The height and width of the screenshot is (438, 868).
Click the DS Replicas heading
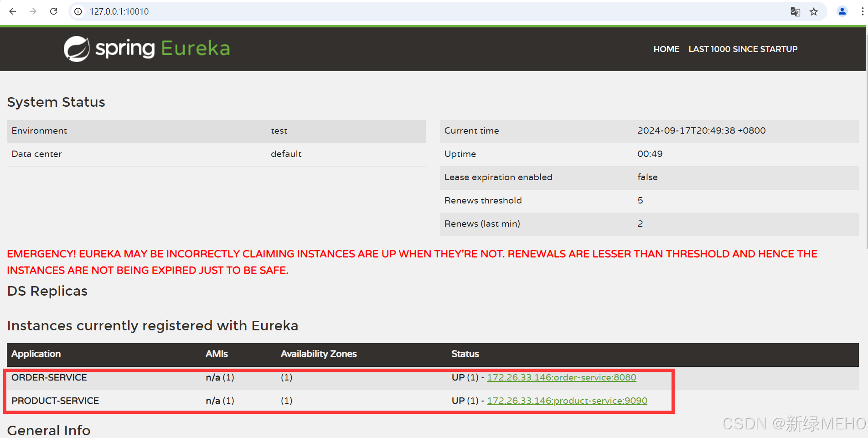click(47, 291)
